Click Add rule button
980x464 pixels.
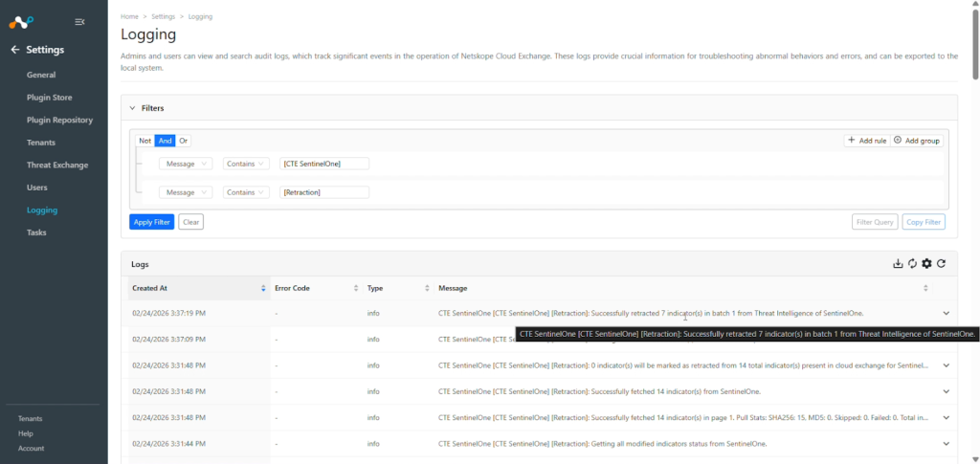click(x=867, y=141)
